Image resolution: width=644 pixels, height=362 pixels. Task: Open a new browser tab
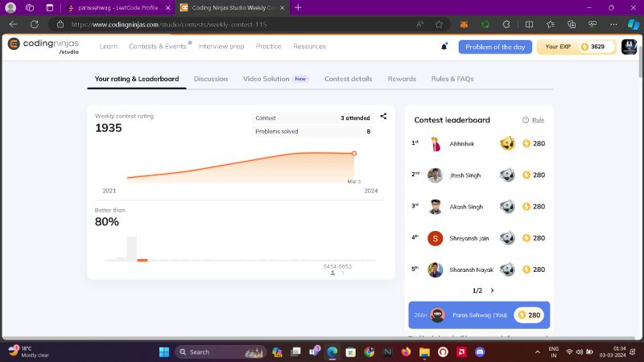click(298, 7)
